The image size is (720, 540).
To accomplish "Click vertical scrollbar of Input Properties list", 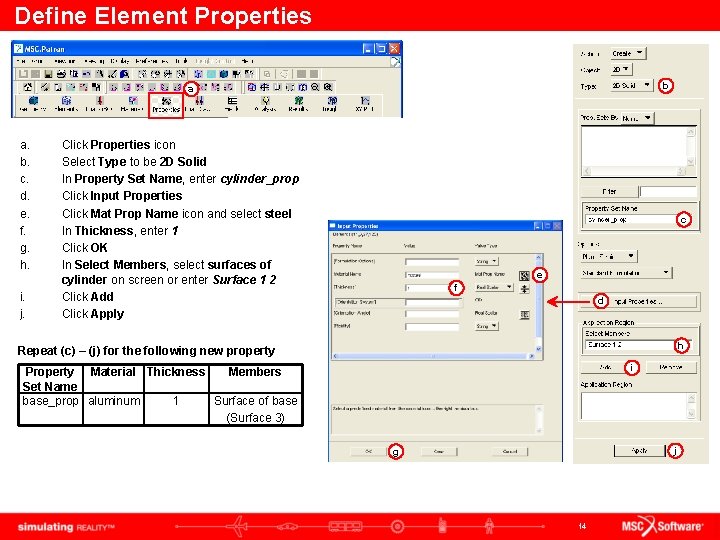I will click(539, 304).
